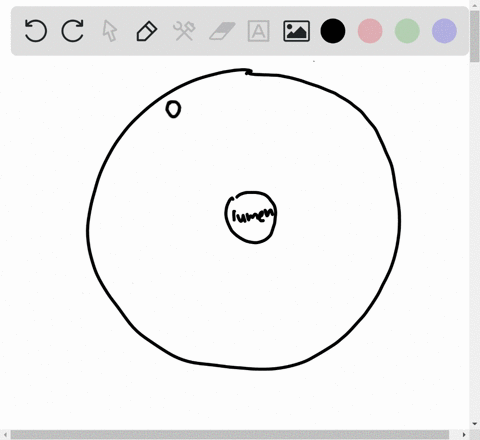Click the vertical scrollbar up arrow
This screenshot has width=480, height=440.
475,5
